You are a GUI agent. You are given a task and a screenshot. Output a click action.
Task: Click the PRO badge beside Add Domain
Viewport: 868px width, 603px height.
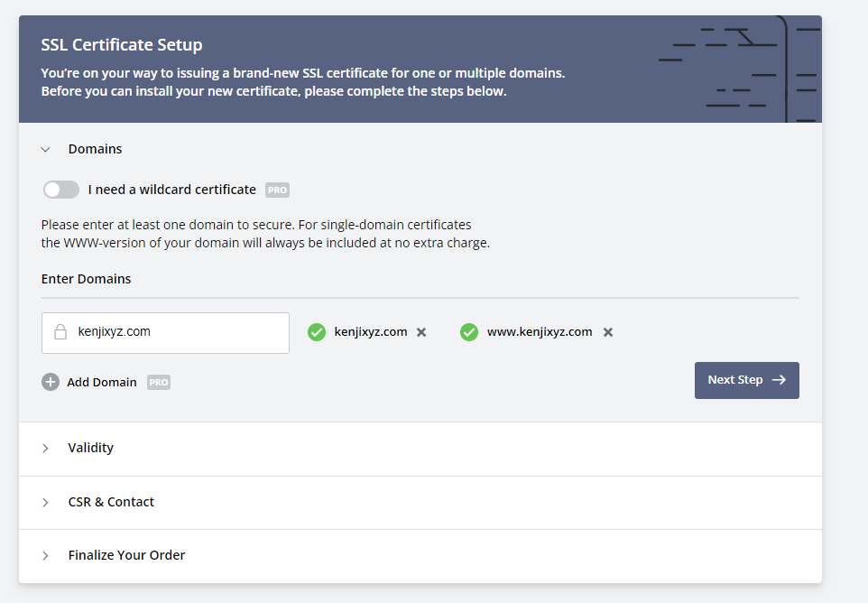(159, 382)
